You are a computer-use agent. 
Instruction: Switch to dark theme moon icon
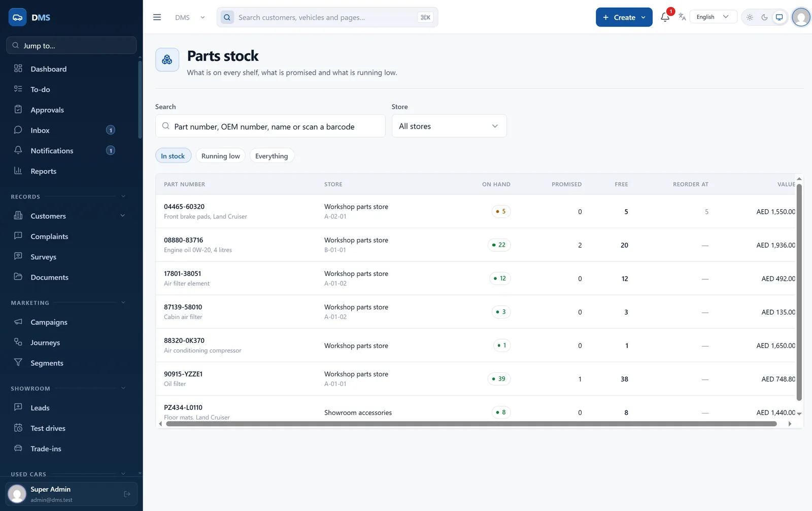[764, 17]
